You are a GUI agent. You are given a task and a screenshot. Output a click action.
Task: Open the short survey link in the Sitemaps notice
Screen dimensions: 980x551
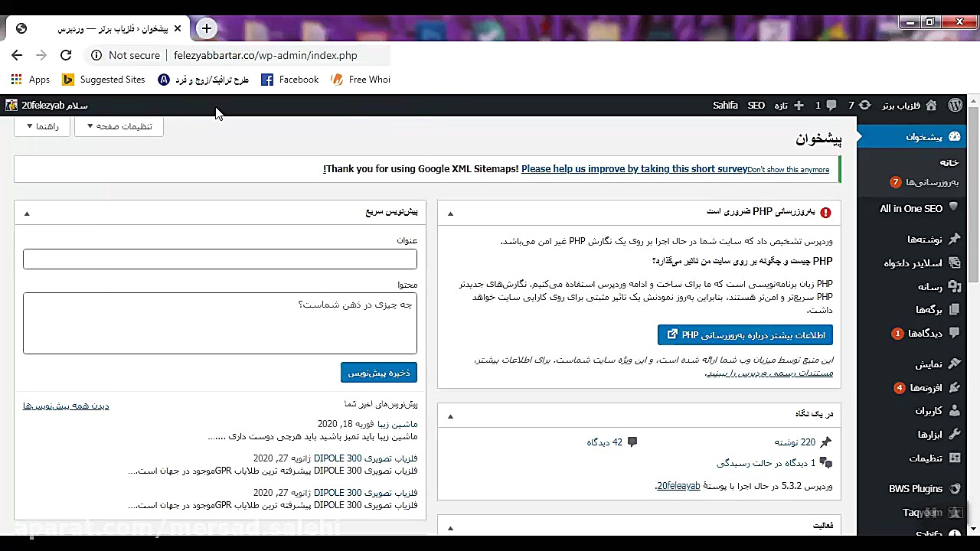pyautogui.click(x=635, y=168)
